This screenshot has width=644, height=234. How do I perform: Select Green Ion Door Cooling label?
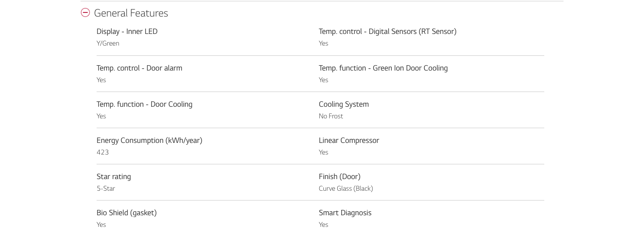click(383, 68)
